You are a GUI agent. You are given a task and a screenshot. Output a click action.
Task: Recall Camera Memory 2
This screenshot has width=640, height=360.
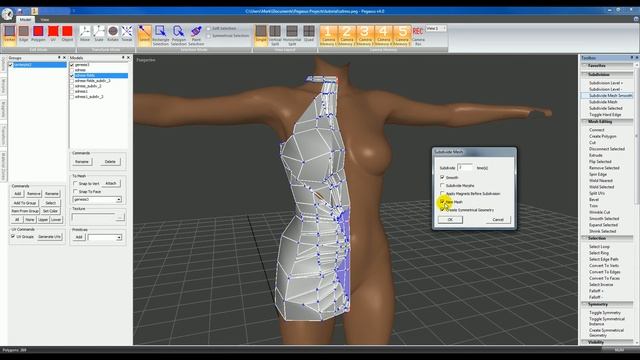(x=347, y=35)
